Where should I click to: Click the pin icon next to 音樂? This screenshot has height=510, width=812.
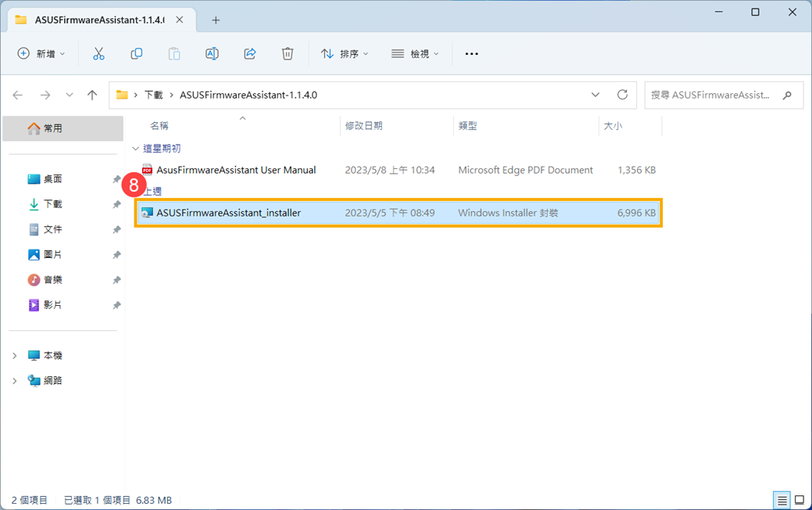pos(116,280)
